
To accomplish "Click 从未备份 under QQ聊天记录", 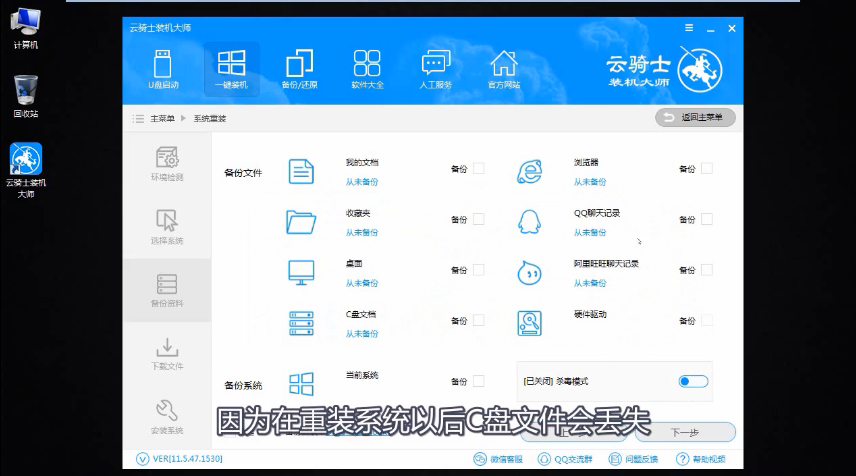I will pyautogui.click(x=590, y=233).
